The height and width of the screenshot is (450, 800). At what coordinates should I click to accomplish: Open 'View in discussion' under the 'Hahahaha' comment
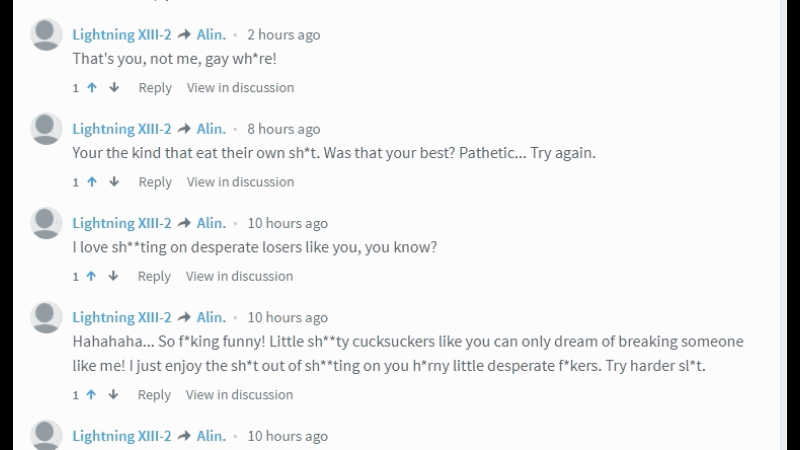point(240,395)
